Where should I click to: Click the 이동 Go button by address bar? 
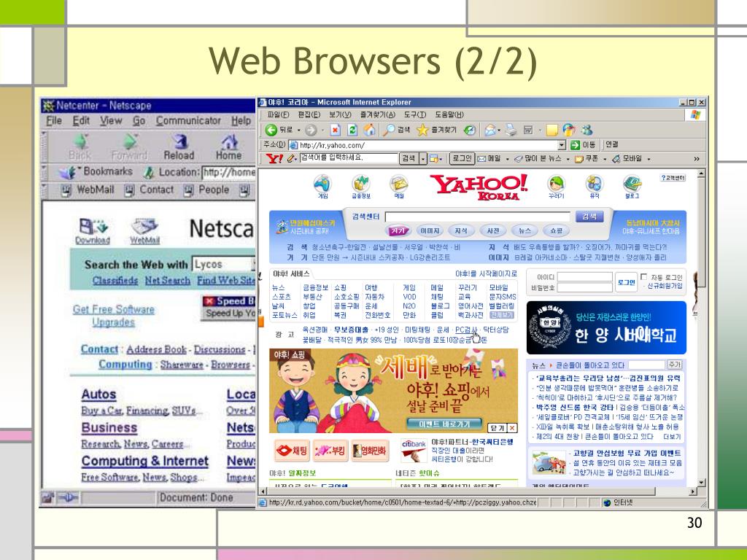click(x=583, y=145)
